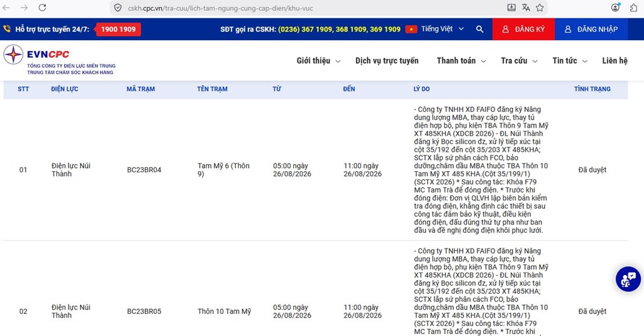Click the TỪ column header
Image resolution: width=644 pixels, height=336 pixels.
(277, 89)
